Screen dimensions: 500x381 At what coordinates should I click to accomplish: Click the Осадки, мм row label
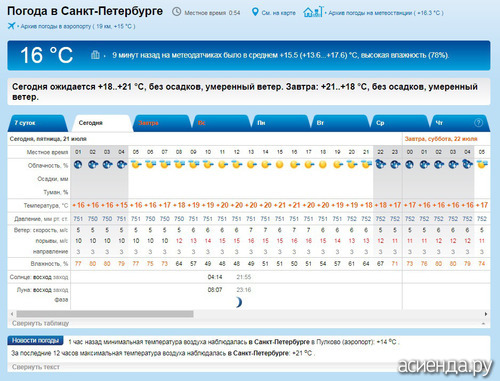[53, 179]
